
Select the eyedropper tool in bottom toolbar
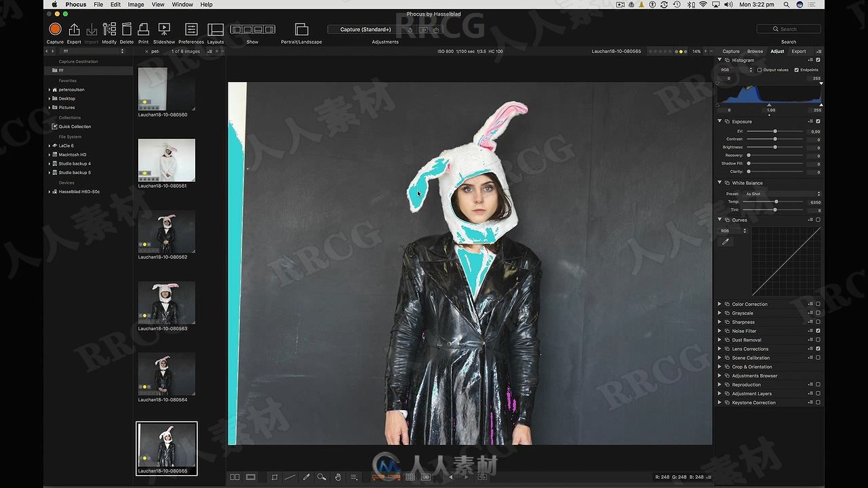point(307,477)
